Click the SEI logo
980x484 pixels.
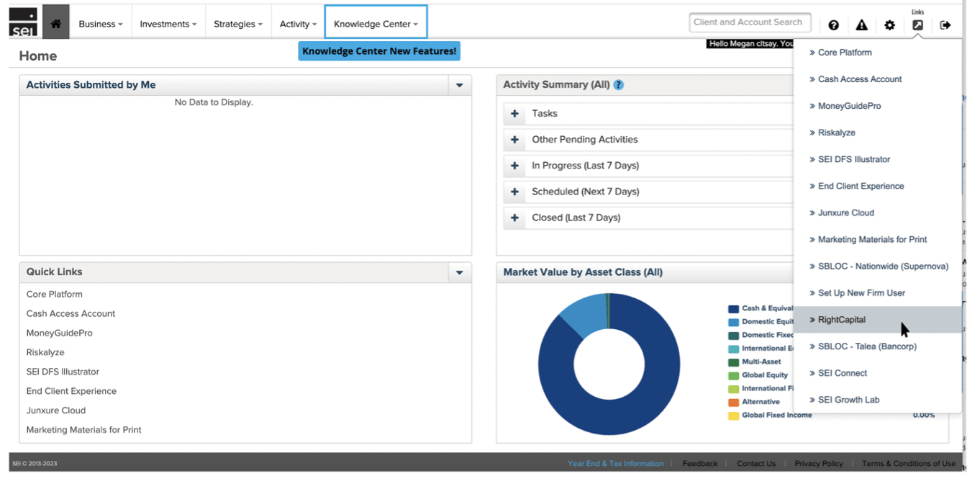pos(23,22)
